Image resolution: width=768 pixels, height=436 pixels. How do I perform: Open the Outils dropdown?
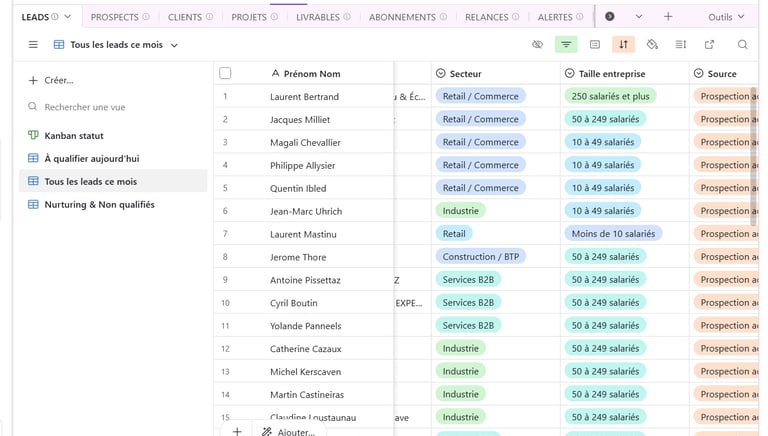click(x=726, y=17)
